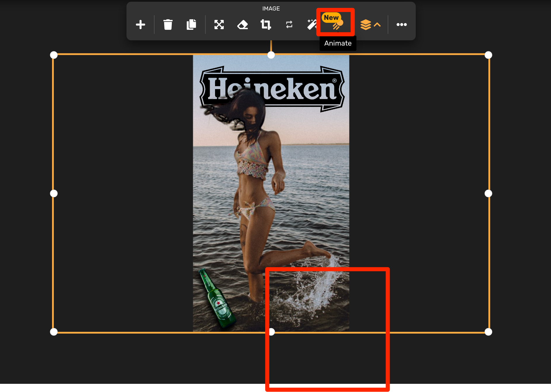The width and height of the screenshot is (551, 392).
Task: Click the plus Add icon in the toolbar
Action: click(x=141, y=25)
